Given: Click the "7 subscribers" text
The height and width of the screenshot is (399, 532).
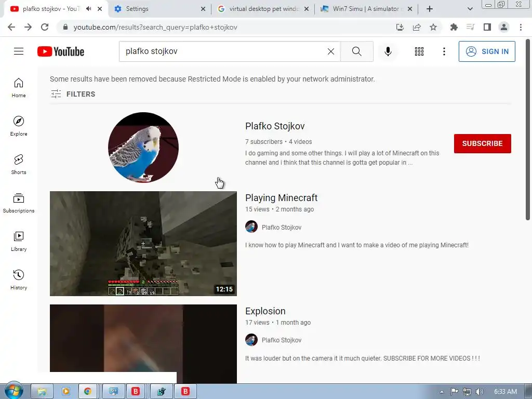Looking at the screenshot, I should click(x=263, y=142).
